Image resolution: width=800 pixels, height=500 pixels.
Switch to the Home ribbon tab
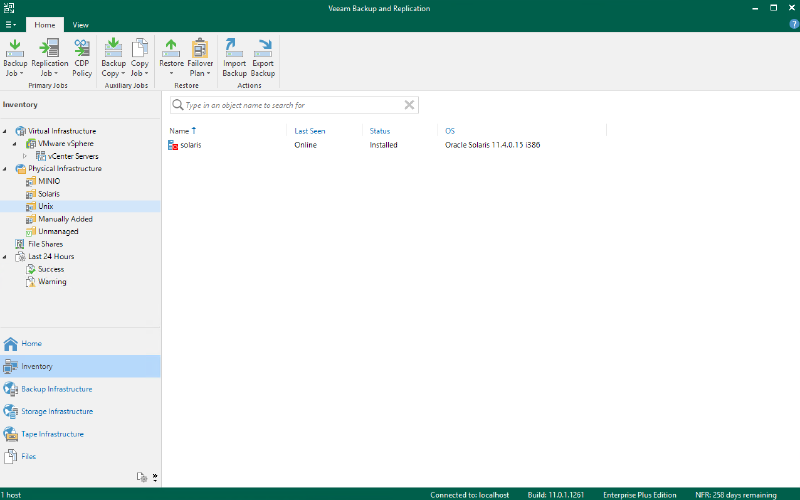(x=45, y=24)
